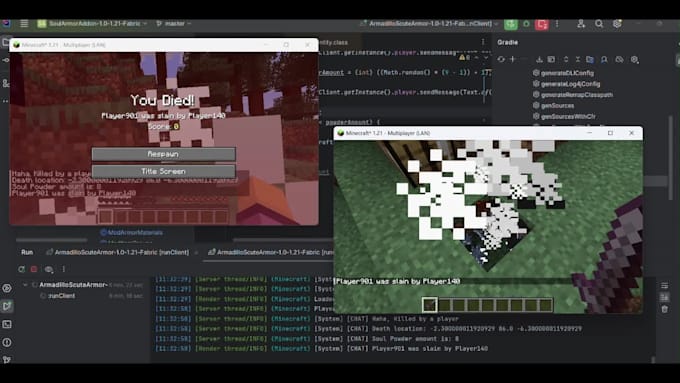Reload all Gradle projects
The image size is (680, 383).
[x=501, y=59]
